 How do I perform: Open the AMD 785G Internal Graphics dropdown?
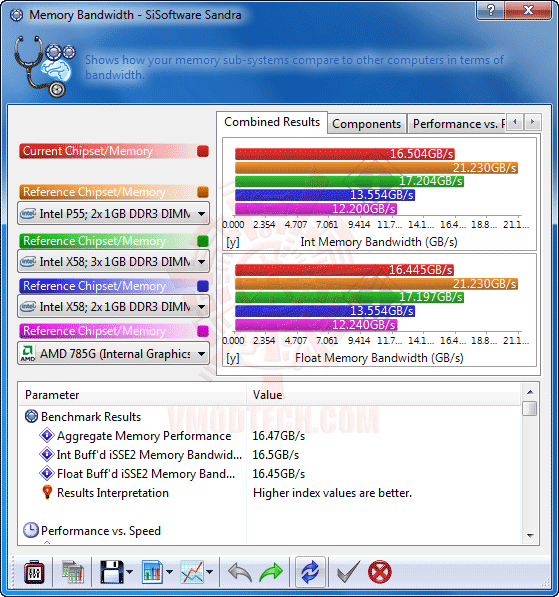[x=113, y=354]
